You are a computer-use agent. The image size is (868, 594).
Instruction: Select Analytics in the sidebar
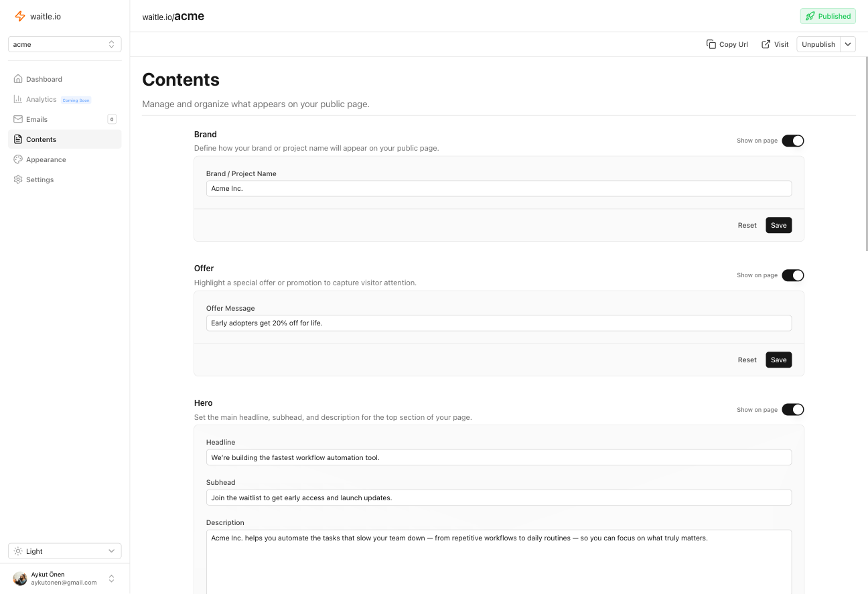point(41,99)
